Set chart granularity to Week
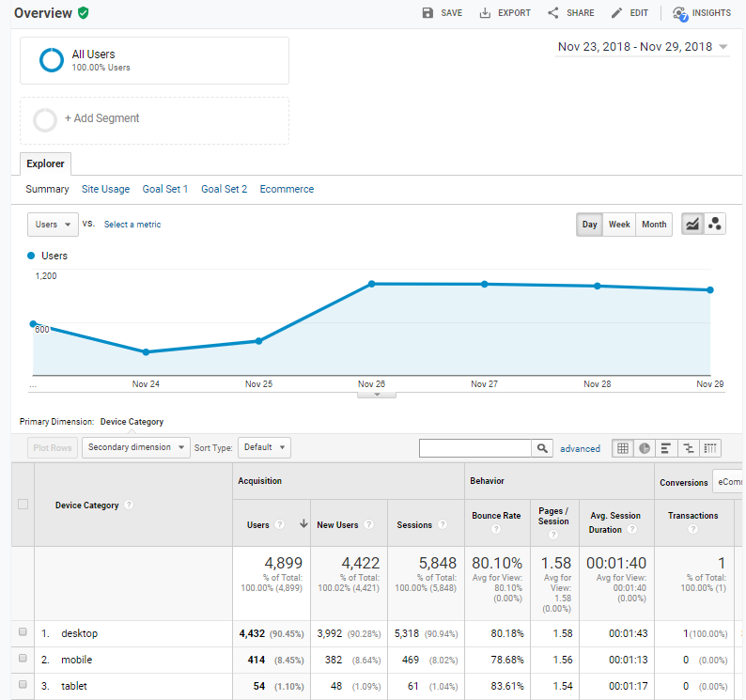This screenshot has height=700, width=746. 619,225
